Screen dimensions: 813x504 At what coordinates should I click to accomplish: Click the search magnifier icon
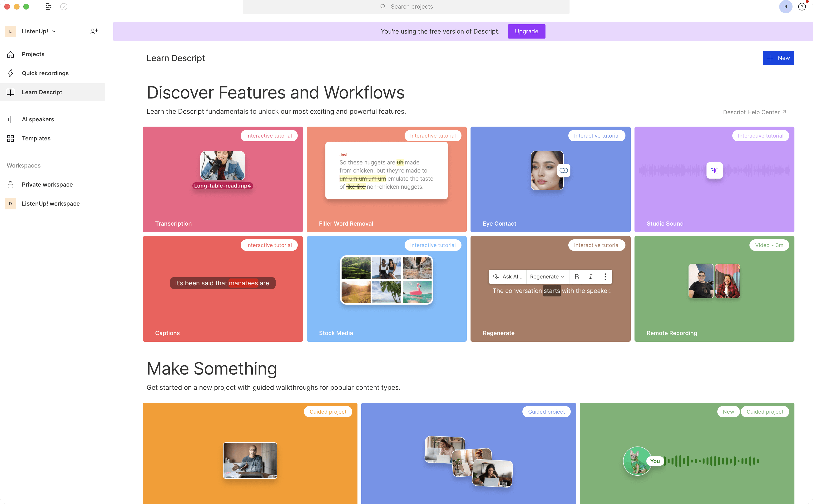click(383, 7)
